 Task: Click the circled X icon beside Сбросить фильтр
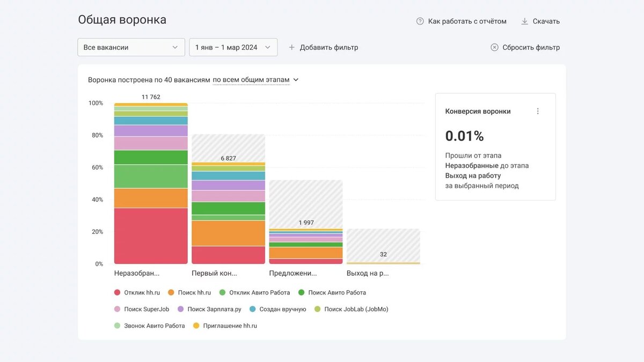click(494, 47)
